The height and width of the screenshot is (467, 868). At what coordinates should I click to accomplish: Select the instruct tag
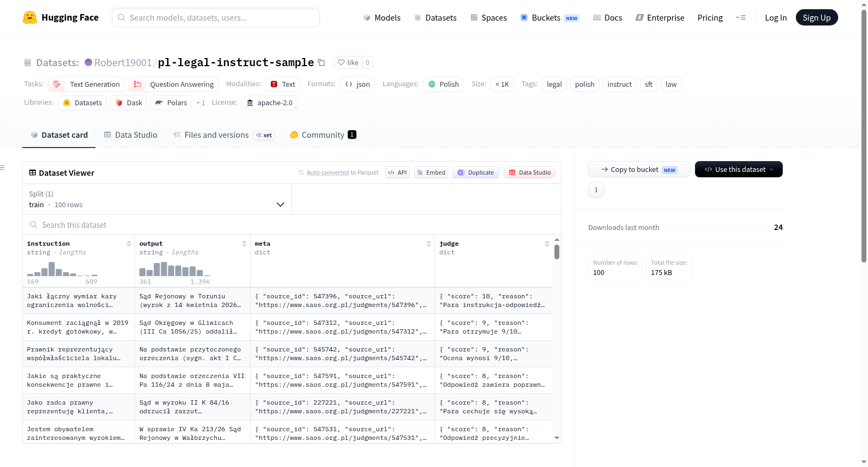(x=620, y=84)
